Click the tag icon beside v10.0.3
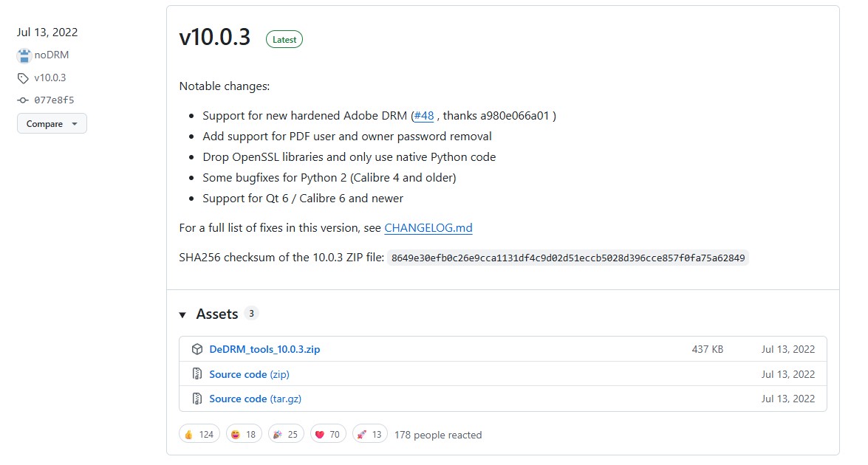Viewport: 868px width, 465px height. tap(24, 78)
